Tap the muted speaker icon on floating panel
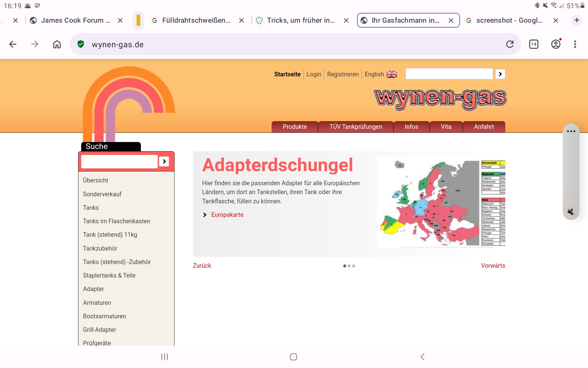Screen dimensions: 588x368 point(571,212)
